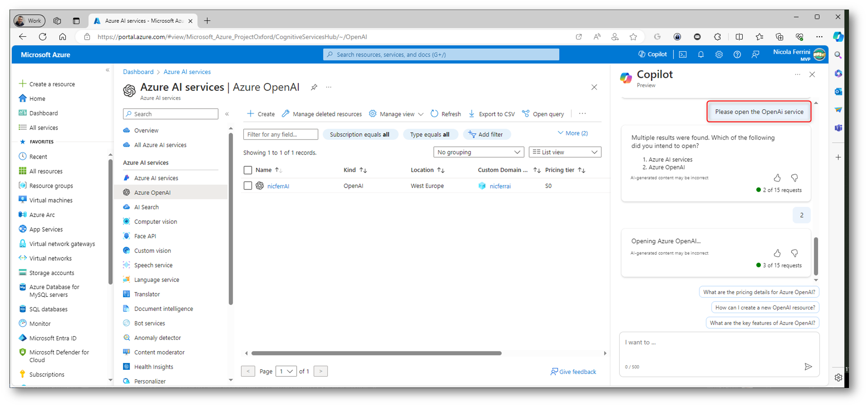Screen dimensions: 868x407
Task: Open the Azure notifications bell
Action: [x=701, y=54]
